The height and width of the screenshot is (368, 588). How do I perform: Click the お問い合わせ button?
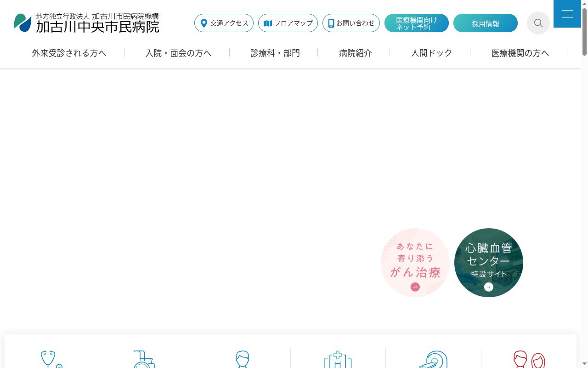pos(351,23)
